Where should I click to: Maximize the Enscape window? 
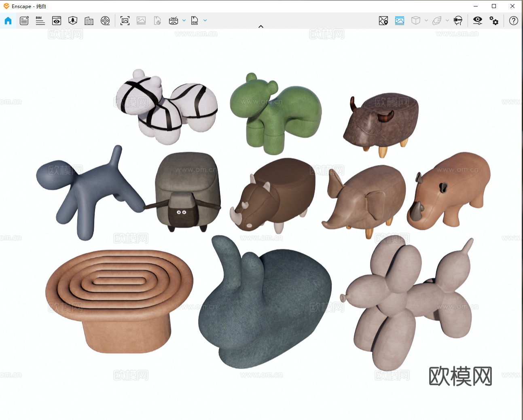click(494, 6)
